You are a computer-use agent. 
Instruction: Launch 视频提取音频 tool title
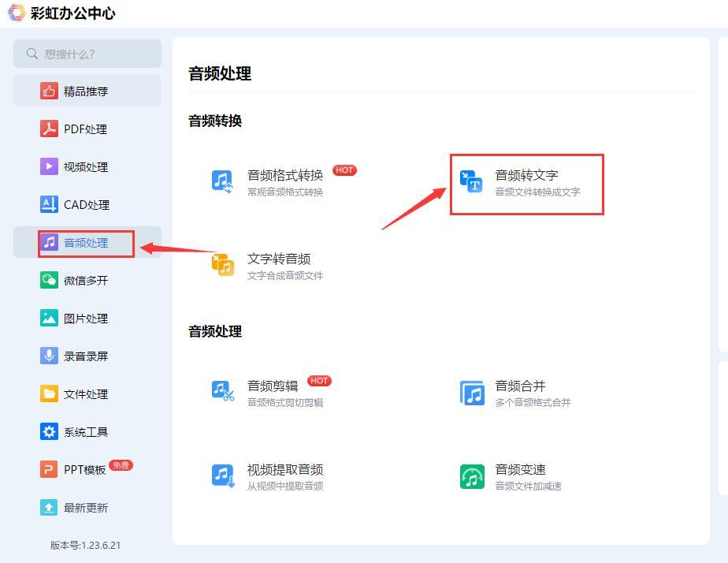click(285, 470)
